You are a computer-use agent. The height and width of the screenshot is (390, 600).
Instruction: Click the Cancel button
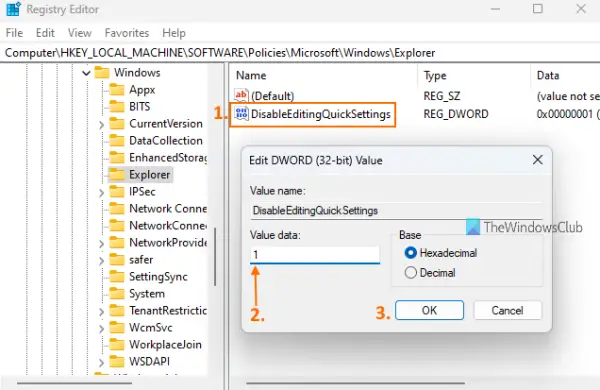[x=507, y=310]
